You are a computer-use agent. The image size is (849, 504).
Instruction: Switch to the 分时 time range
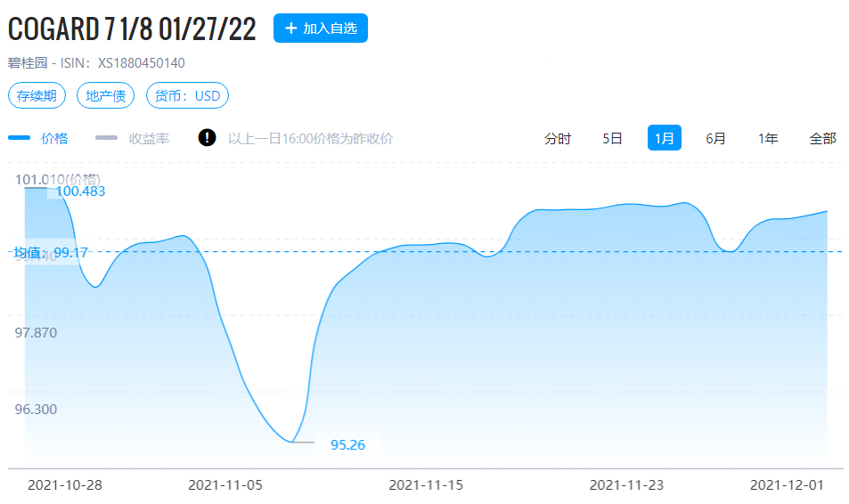tap(558, 138)
